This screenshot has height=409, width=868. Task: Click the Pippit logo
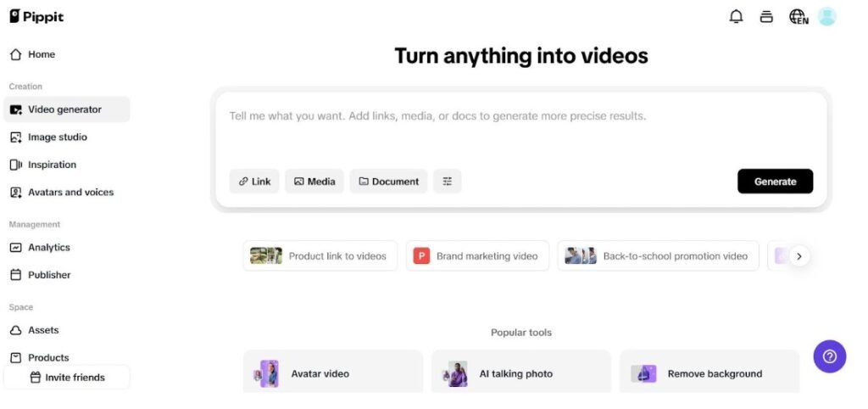[36, 17]
